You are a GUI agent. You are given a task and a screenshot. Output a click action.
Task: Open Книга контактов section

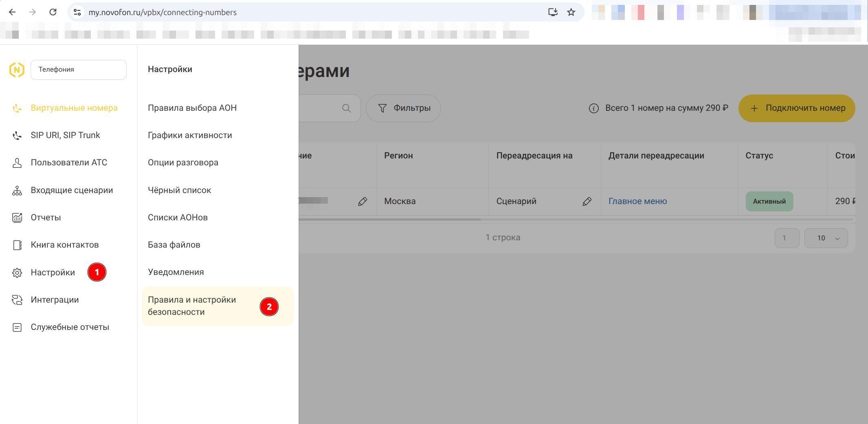point(65,245)
